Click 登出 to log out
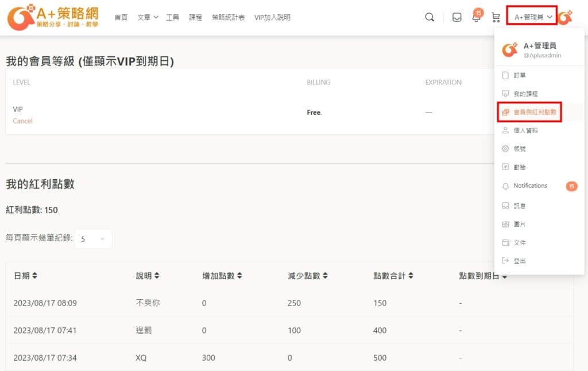The image size is (588, 371). 519,261
